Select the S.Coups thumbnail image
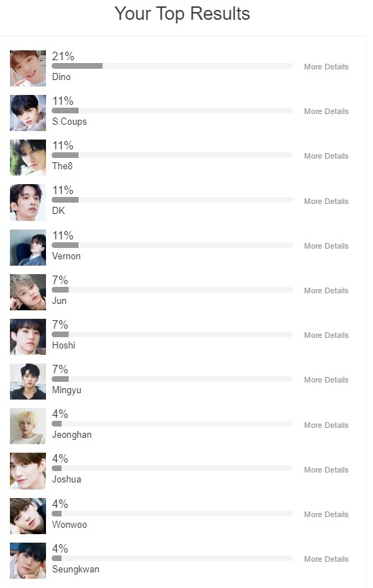The width and height of the screenshot is (373, 588). 28,113
